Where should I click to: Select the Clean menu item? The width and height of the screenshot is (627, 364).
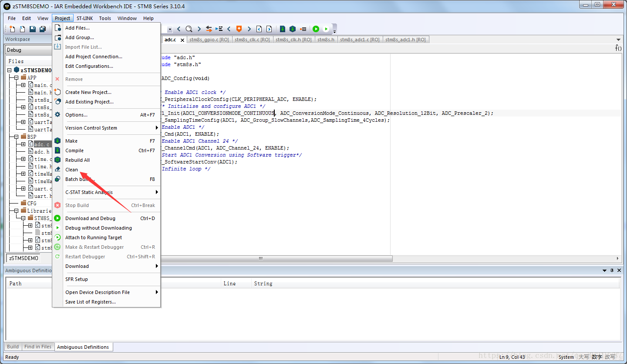(x=106, y=170)
